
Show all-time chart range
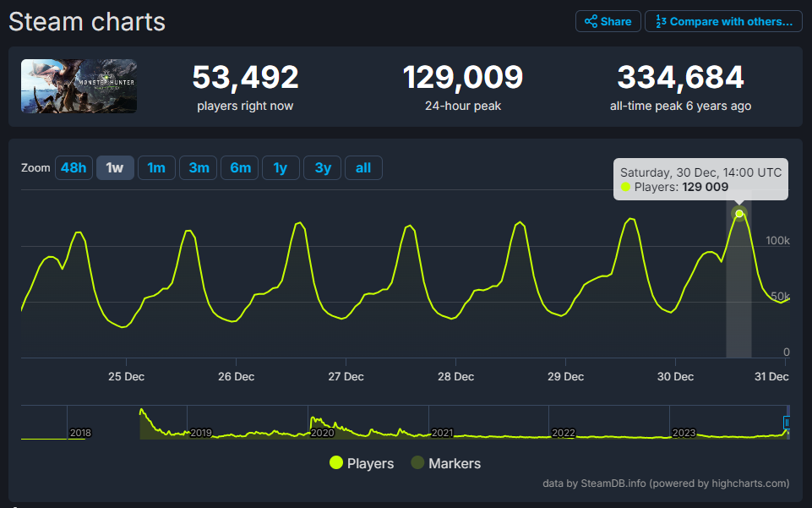pos(363,167)
